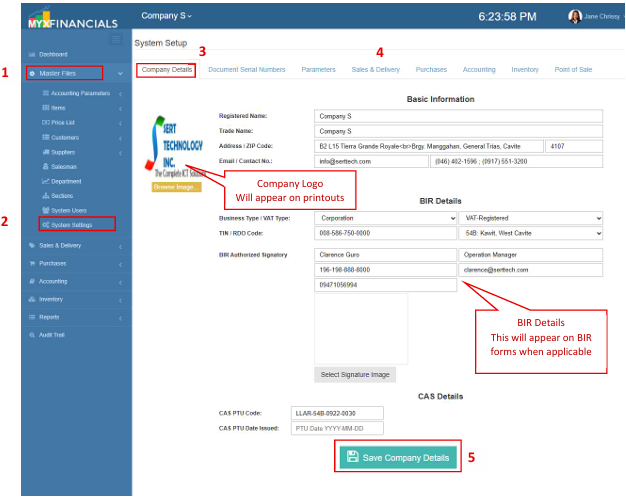This screenshot has width=626, height=498.
Task: Click the Master Files gear icon
Action: click(x=32, y=73)
